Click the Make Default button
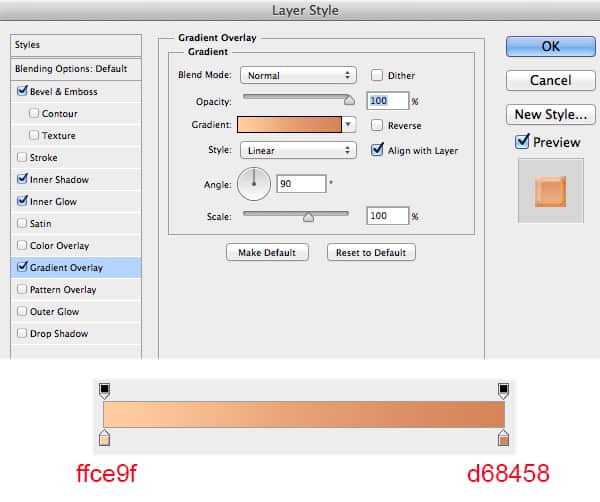 coord(267,252)
